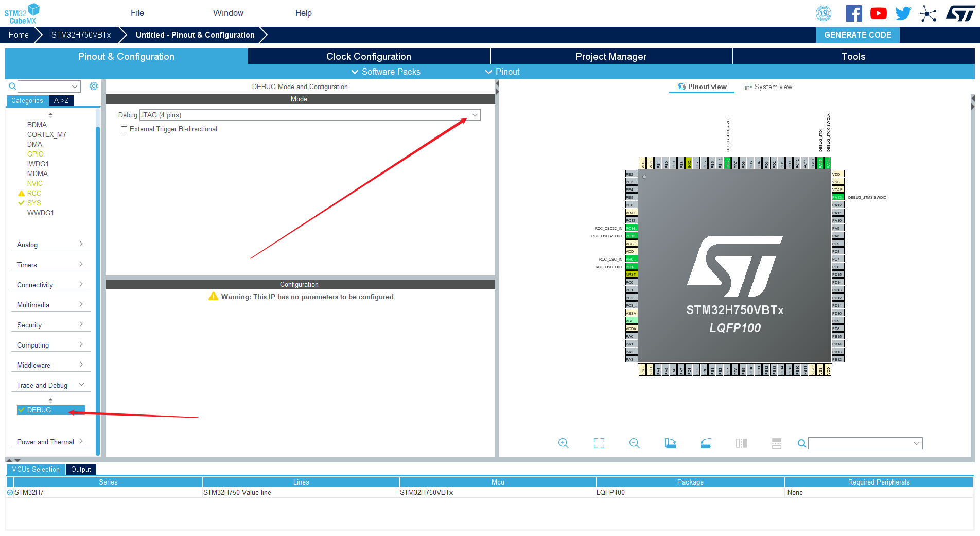Select SYS in System Core list
The width and height of the screenshot is (980, 536).
coord(34,203)
